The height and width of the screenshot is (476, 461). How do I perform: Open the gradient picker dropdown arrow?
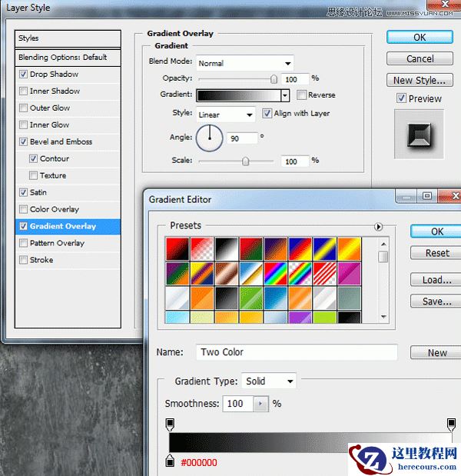pos(285,95)
